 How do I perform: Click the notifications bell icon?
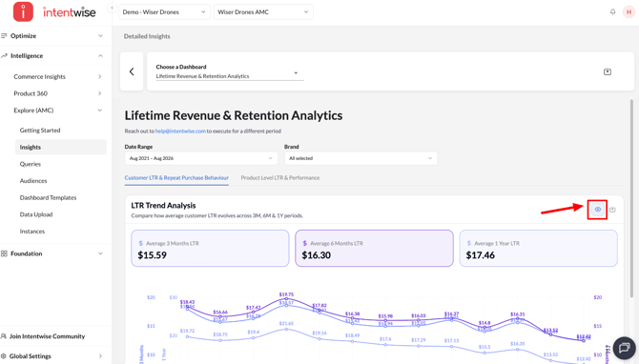coord(612,11)
